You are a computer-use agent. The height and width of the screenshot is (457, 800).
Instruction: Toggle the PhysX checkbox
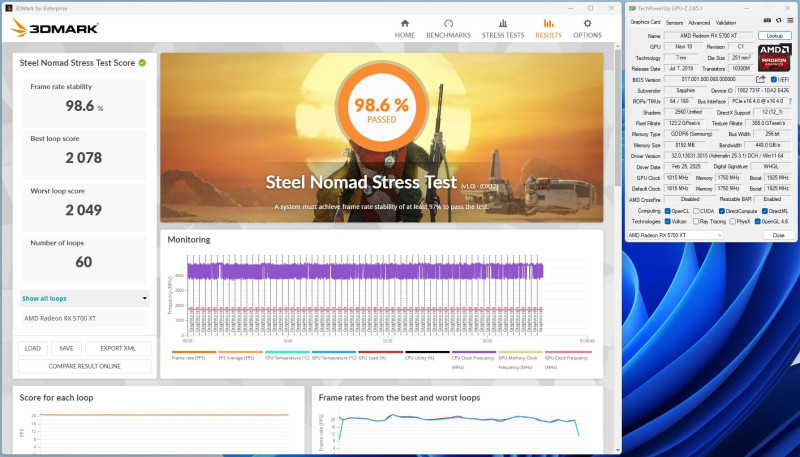pos(733,221)
